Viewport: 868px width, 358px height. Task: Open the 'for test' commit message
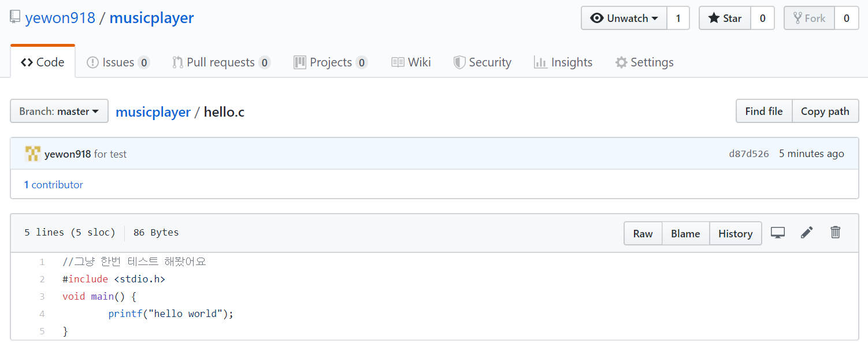click(x=110, y=154)
